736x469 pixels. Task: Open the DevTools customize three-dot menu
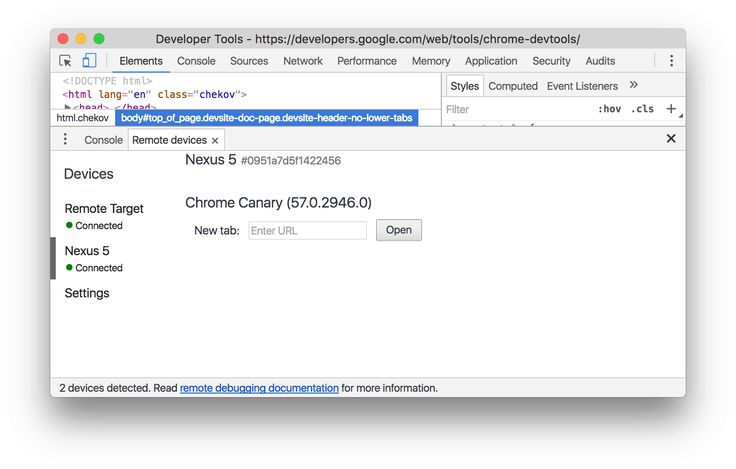click(671, 61)
